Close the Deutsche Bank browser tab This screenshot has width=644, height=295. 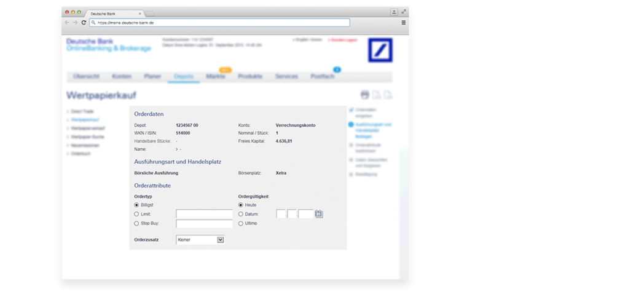point(139,14)
